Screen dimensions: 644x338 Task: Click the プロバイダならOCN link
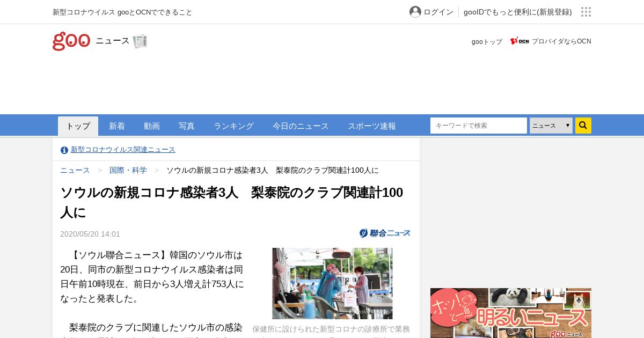click(561, 41)
